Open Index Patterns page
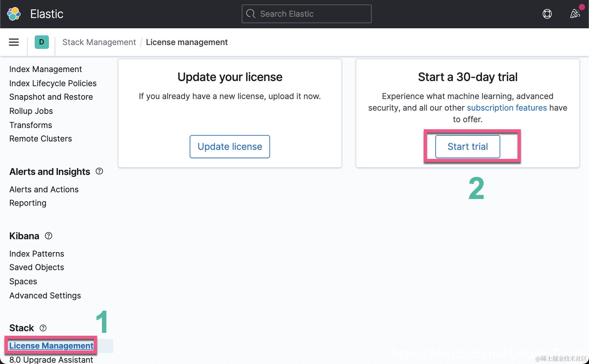The image size is (589, 364). pos(37,254)
